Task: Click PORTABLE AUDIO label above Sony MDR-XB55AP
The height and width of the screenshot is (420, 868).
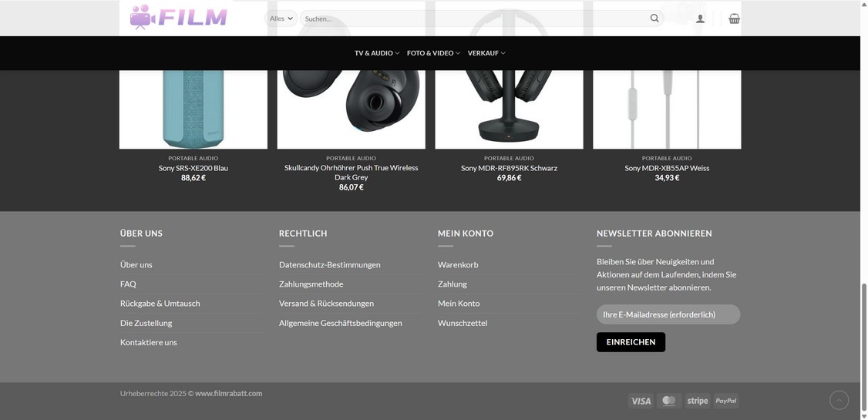Action: coord(667,158)
